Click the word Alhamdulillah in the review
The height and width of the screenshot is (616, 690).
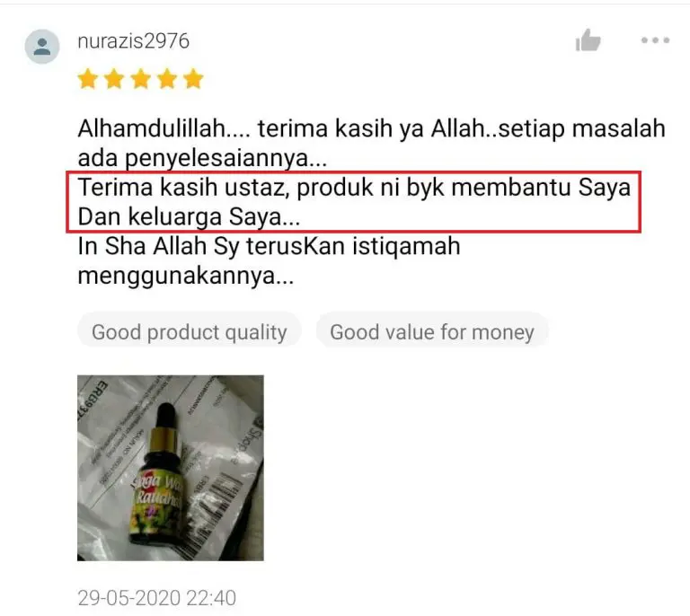pos(151,128)
